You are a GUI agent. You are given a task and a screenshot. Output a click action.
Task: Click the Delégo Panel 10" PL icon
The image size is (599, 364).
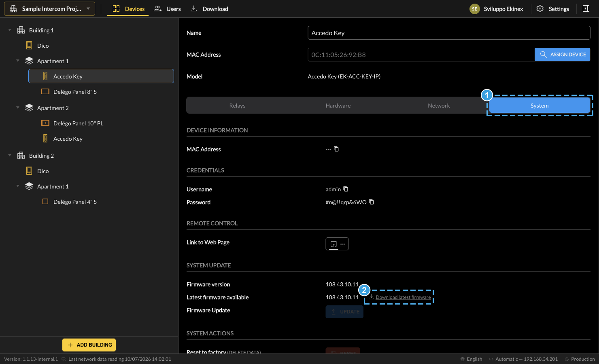tap(45, 123)
